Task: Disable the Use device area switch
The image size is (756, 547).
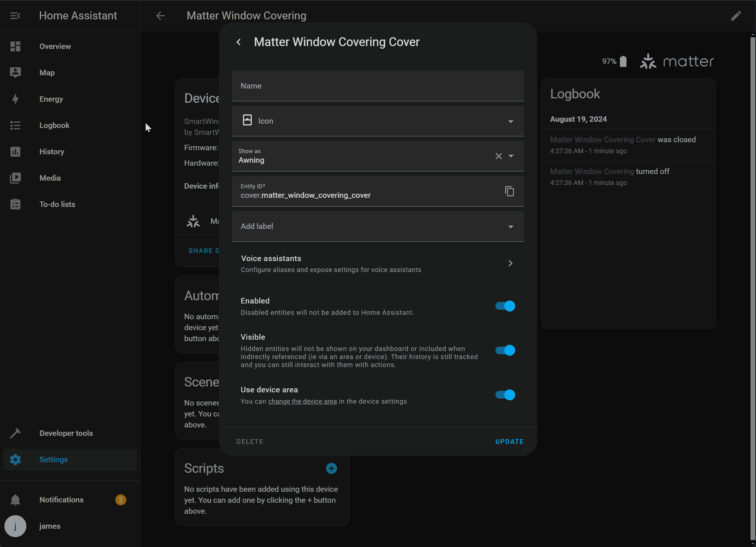Action: click(505, 395)
